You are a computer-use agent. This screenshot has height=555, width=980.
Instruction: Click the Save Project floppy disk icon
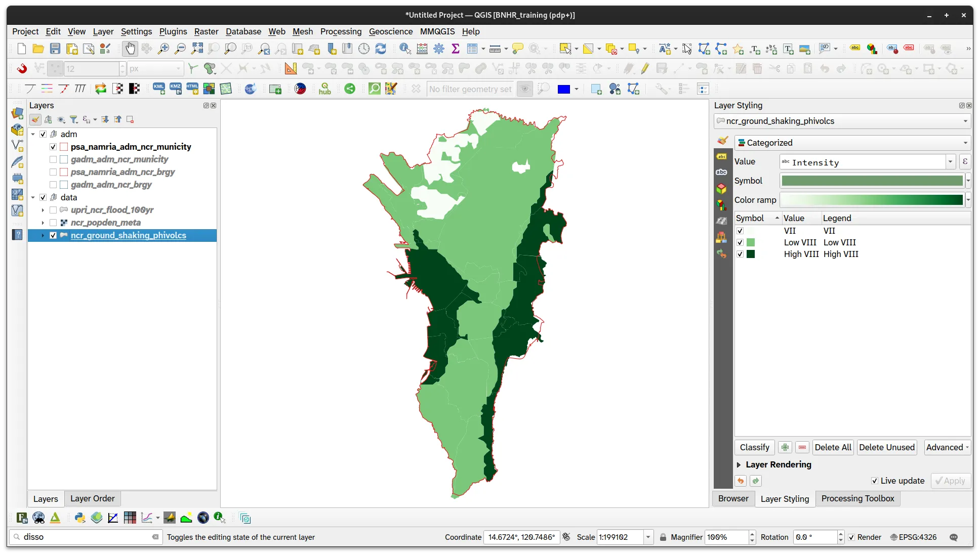(55, 49)
